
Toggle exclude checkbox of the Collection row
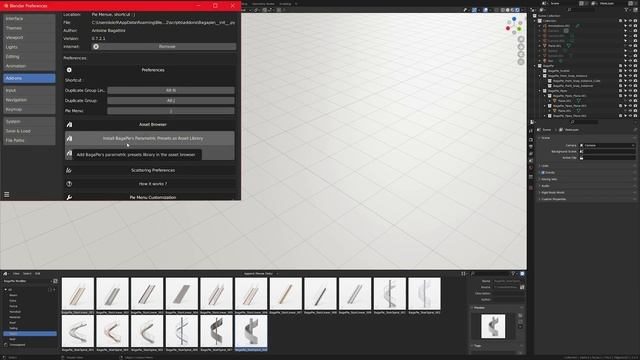(x=620, y=21)
